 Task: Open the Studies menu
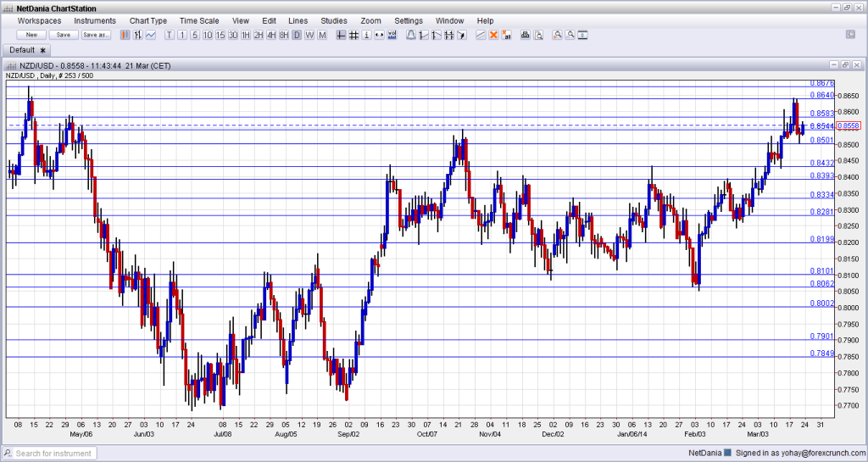click(x=333, y=20)
